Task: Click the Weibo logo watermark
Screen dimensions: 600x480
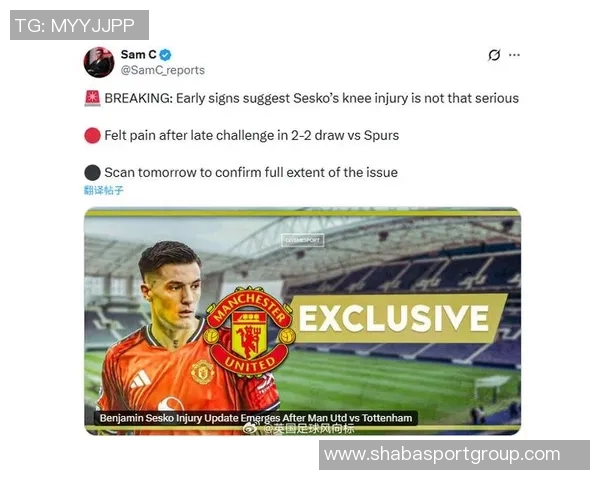Action: [x=251, y=429]
